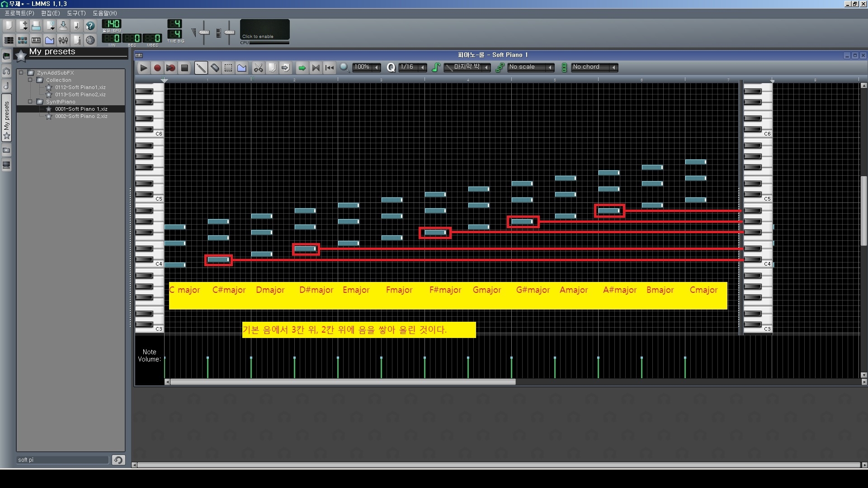Select 0002-Soft Piano 2.xiz preset
This screenshot has width=868, height=488.
tap(81, 116)
